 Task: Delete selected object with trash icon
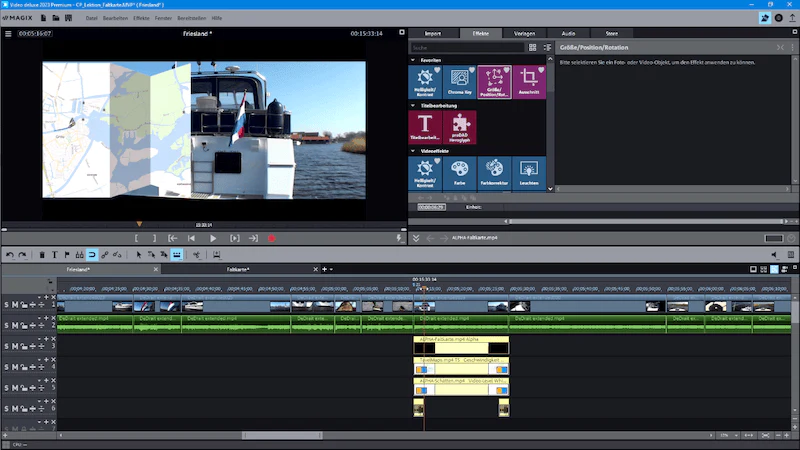(42, 255)
